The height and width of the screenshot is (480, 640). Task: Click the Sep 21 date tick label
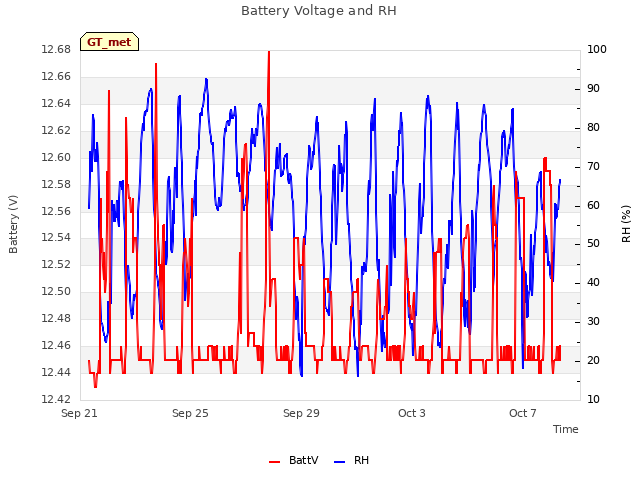click(79, 413)
